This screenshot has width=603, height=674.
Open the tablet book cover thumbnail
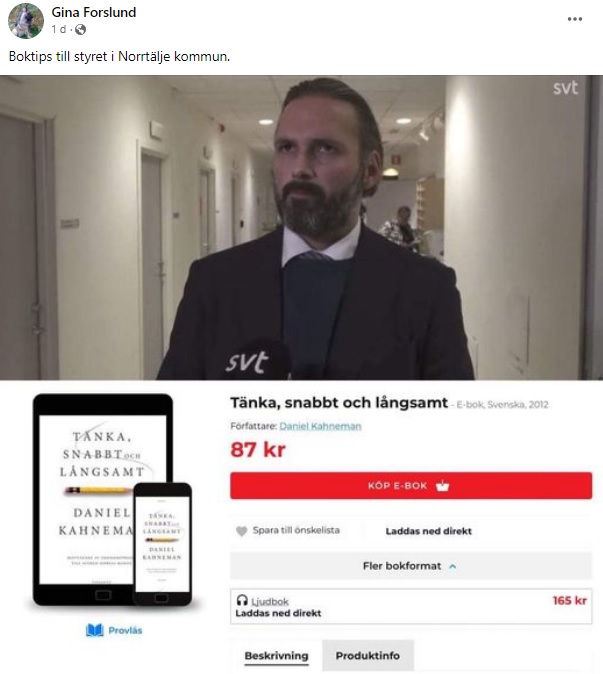click(103, 499)
